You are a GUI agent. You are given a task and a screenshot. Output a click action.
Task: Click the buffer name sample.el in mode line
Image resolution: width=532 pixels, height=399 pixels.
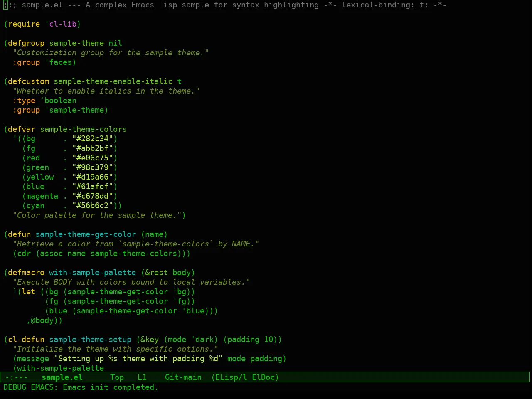pyautogui.click(x=62, y=377)
